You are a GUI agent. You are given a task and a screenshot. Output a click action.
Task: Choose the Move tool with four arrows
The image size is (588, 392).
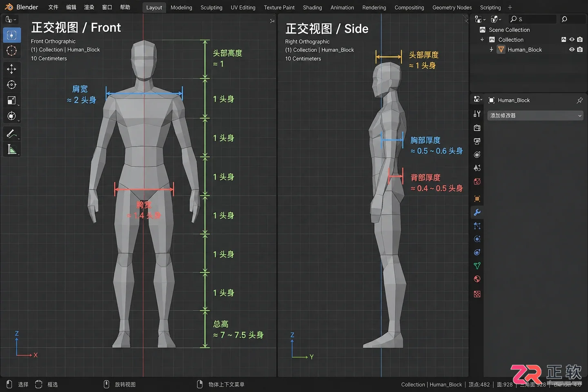click(x=12, y=69)
